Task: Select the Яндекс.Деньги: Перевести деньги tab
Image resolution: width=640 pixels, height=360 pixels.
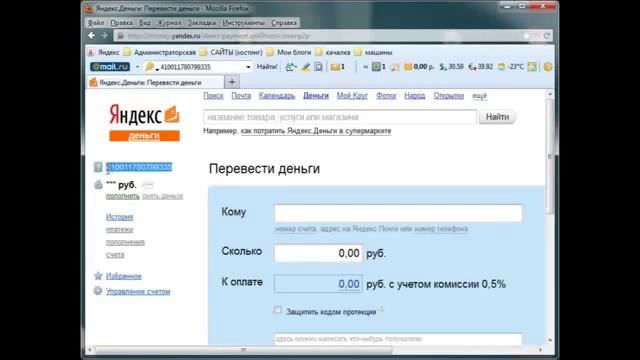Action: tap(156, 82)
